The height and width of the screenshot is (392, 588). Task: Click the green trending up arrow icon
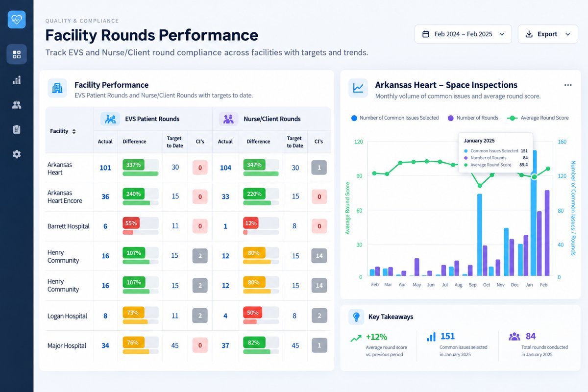coord(356,338)
